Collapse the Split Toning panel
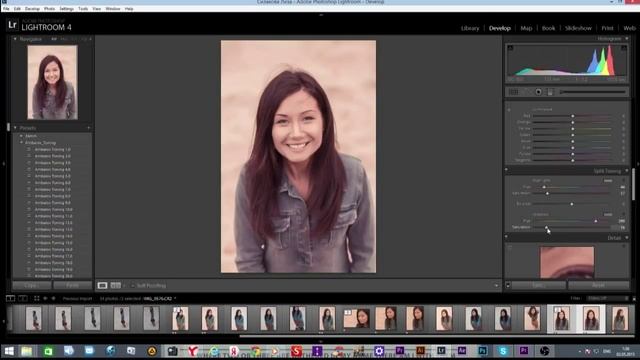Screen dimensions: 640x360 coord(627,171)
